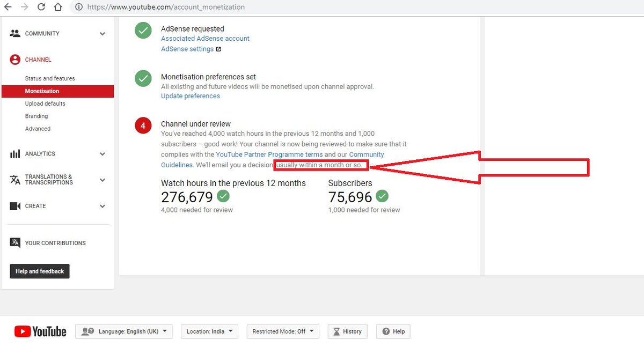
Task: Open the Restricted Mode: Off dropdown
Action: (283, 331)
